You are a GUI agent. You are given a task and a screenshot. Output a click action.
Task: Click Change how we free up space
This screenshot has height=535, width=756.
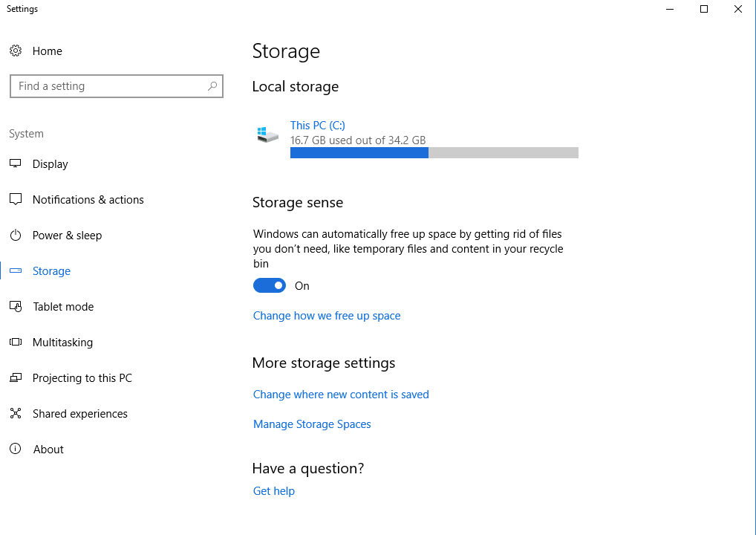coord(327,316)
